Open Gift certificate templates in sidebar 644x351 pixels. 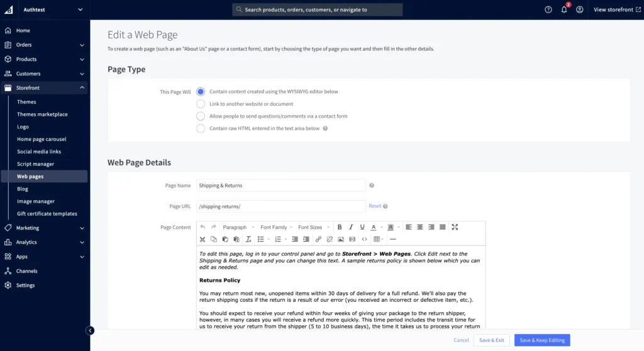47,214
